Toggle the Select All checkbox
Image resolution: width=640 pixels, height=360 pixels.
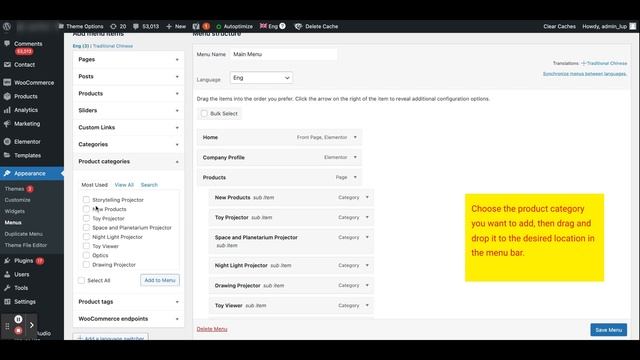[x=81, y=280]
